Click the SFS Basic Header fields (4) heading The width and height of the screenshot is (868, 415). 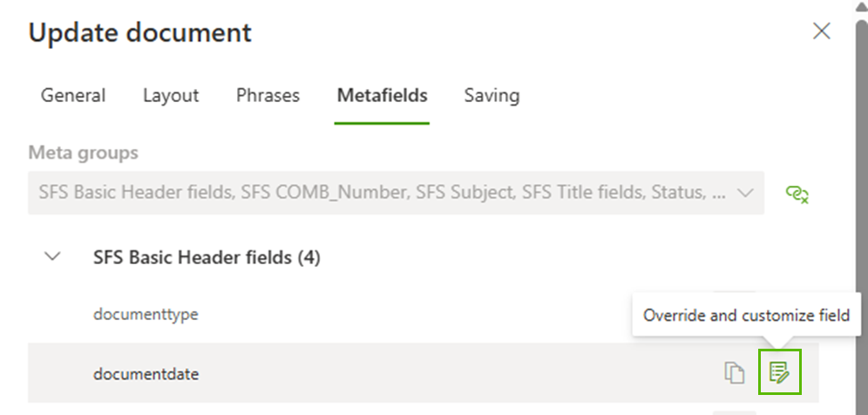pos(207,258)
